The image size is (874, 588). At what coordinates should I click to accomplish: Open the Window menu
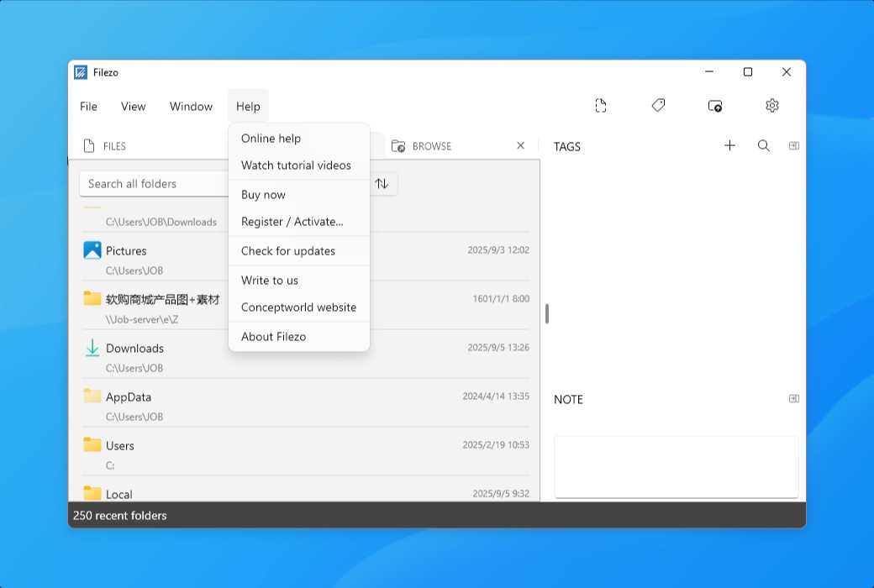point(192,106)
